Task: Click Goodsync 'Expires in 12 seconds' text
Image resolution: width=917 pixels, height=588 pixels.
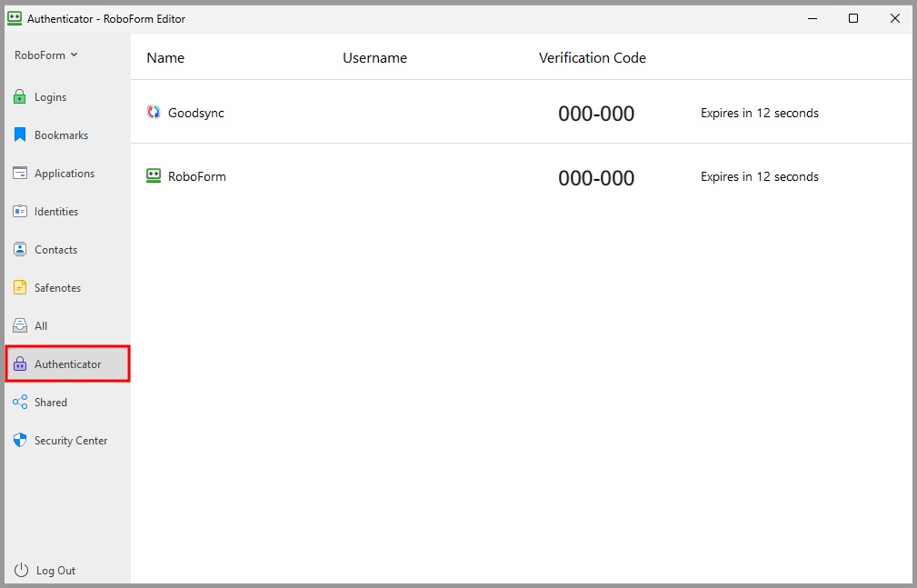Action: (760, 113)
